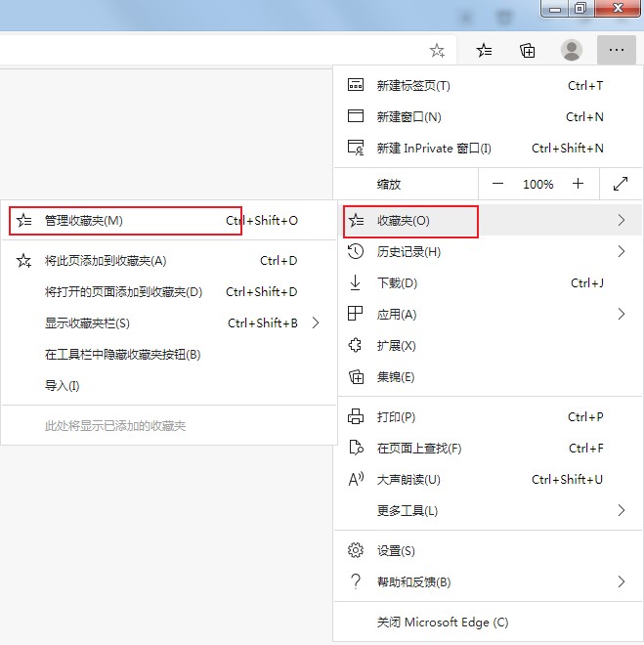Open 扩展(X) from the menu

[488, 345]
